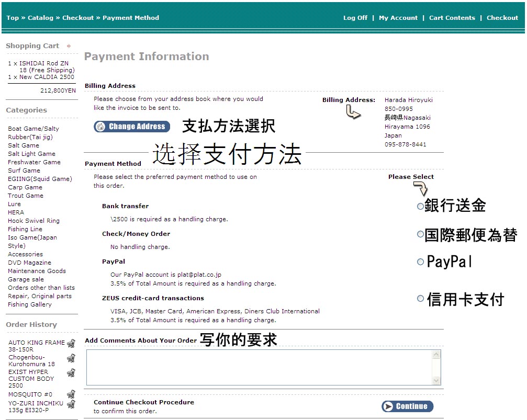
Task: Click the name Harada Hiroyuki
Action: 409,100
